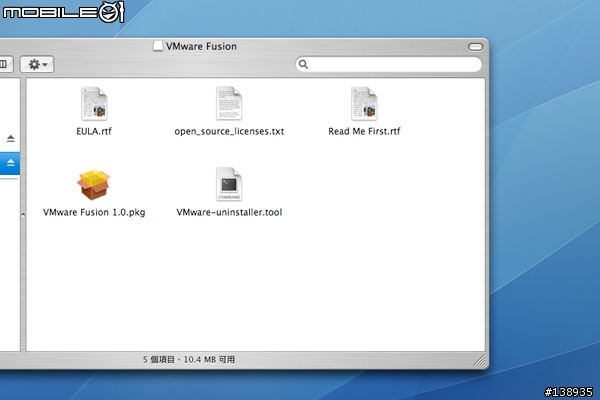The image size is (600, 400).
Task: Open the Read Me First.rtf icon
Action: [x=364, y=104]
